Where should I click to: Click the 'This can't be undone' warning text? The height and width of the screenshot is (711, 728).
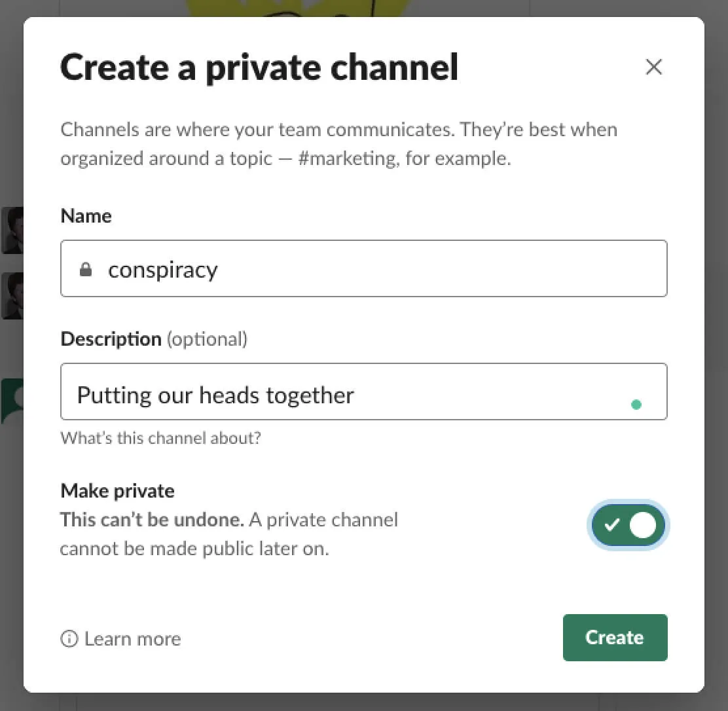[149, 519]
